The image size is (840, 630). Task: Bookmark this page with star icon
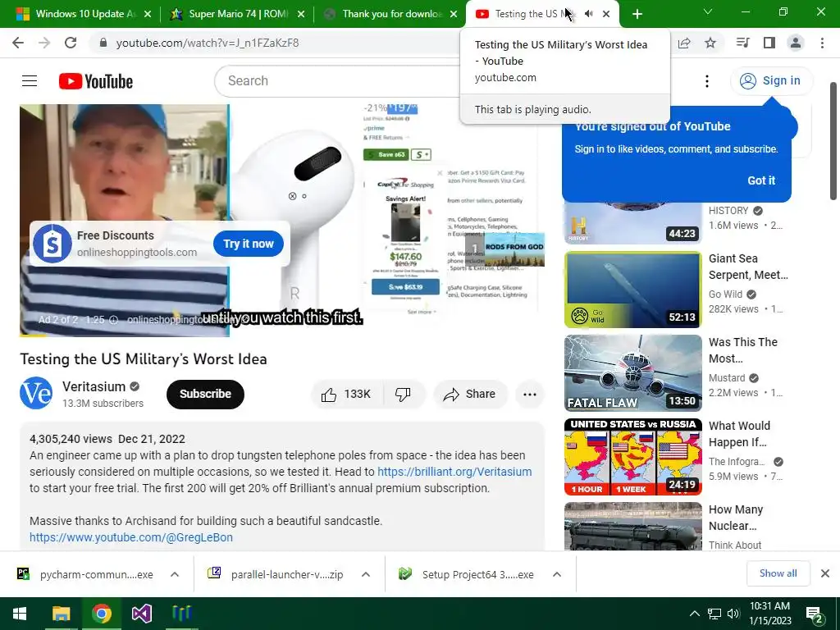(710, 43)
